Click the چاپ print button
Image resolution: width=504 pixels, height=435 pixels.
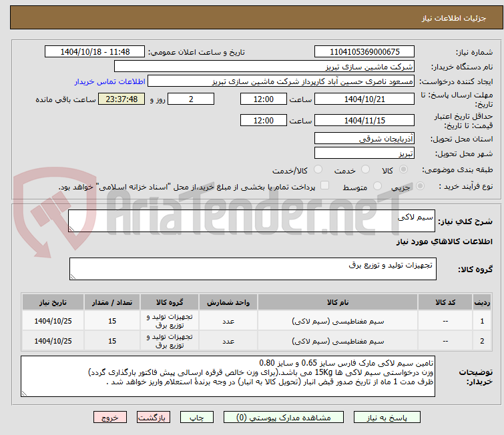coord(197,418)
